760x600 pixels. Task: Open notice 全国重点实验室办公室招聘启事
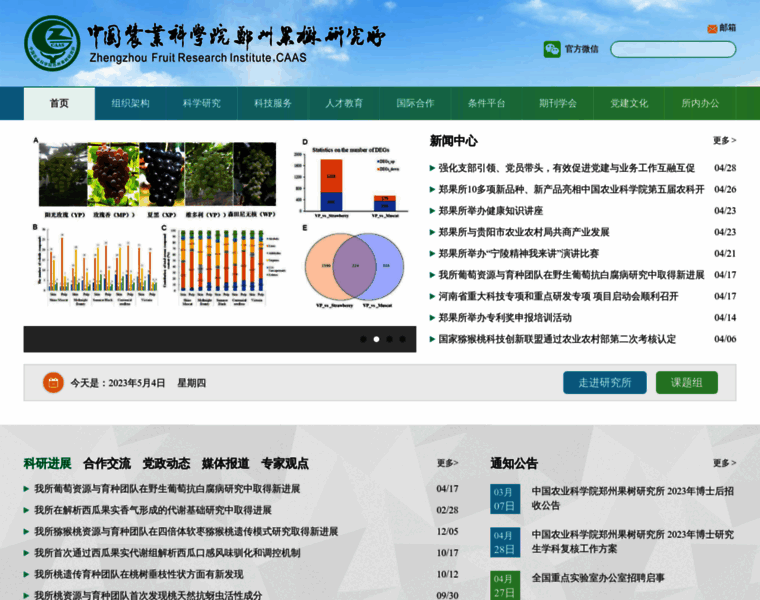click(598, 578)
